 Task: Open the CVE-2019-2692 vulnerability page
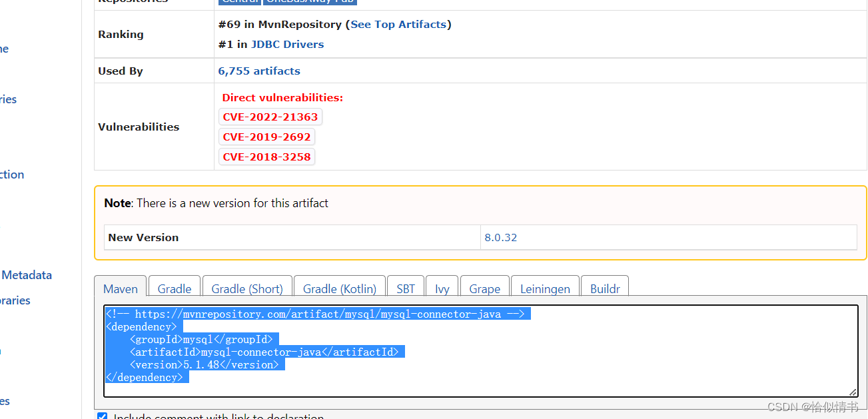266,136
